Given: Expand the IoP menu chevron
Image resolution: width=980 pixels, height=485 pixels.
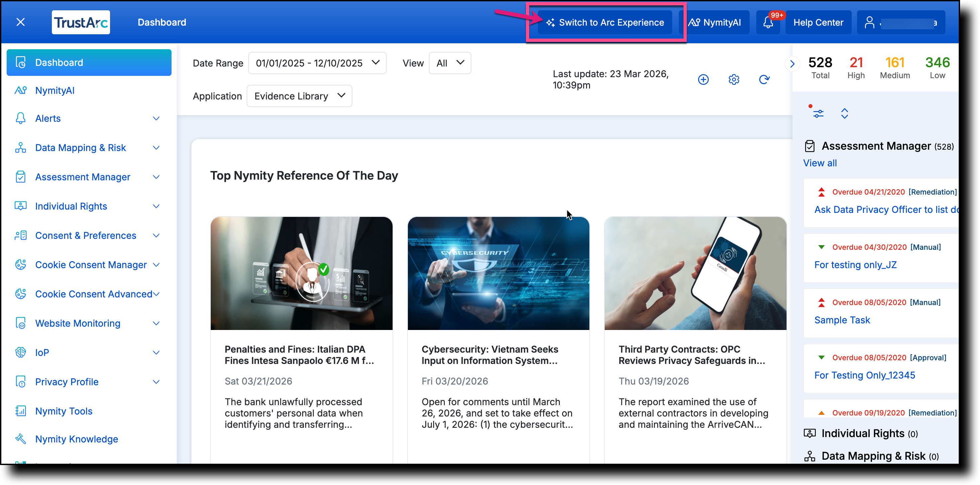Looking at the screenshot, I should pos(156,353).
